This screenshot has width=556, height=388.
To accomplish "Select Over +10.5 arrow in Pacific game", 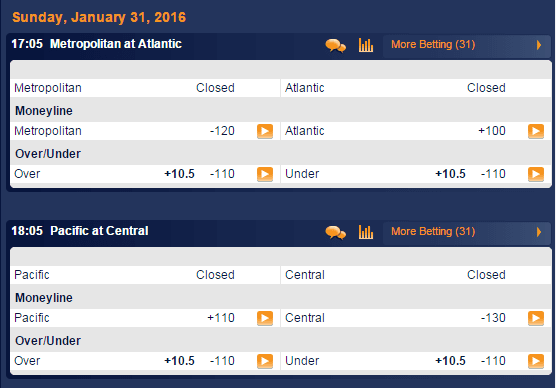I will (x=265, y=361).
